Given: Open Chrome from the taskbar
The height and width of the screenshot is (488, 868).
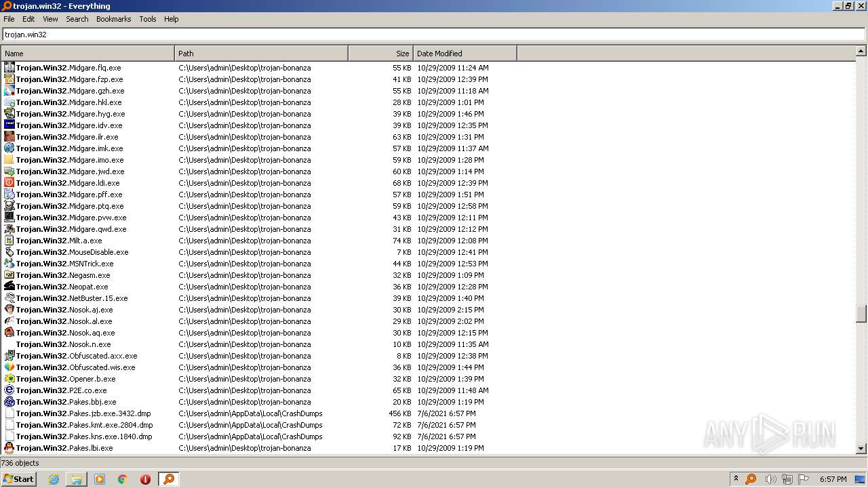Looking at the screenshot, I should click(x=123, y=479).
